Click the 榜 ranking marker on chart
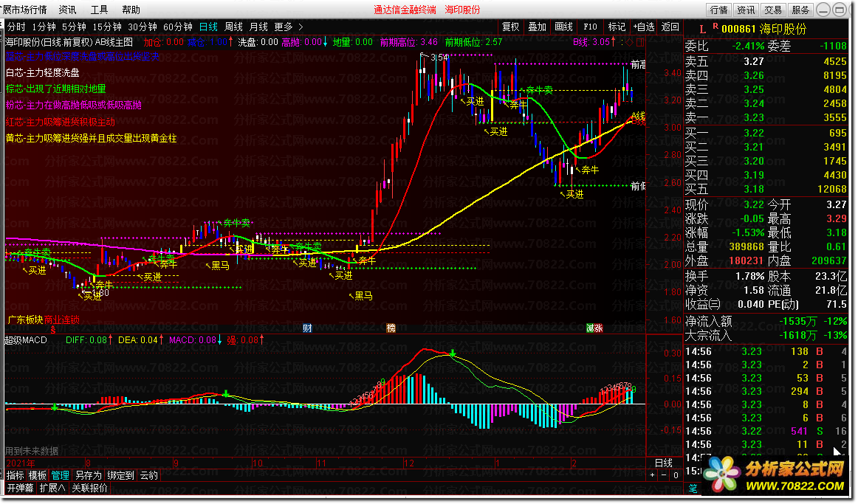The width and height of the screenshot is (858, 504). tap(391, 328)
